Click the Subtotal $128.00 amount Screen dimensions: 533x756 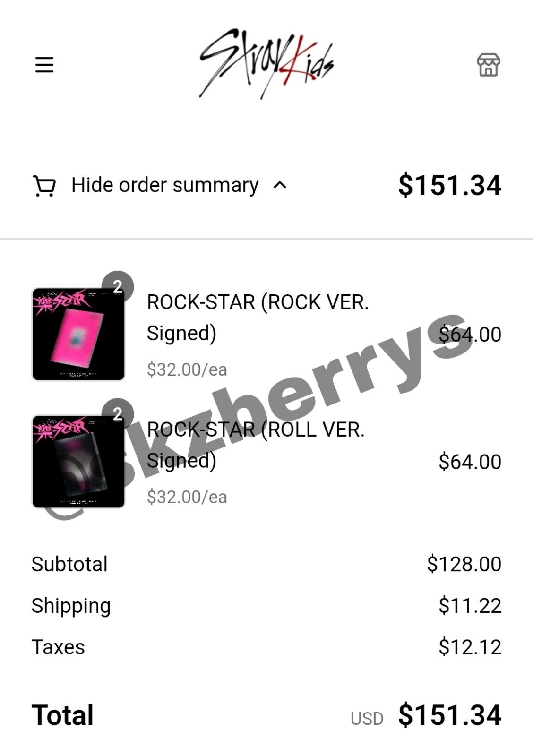(x=464, y=564)
